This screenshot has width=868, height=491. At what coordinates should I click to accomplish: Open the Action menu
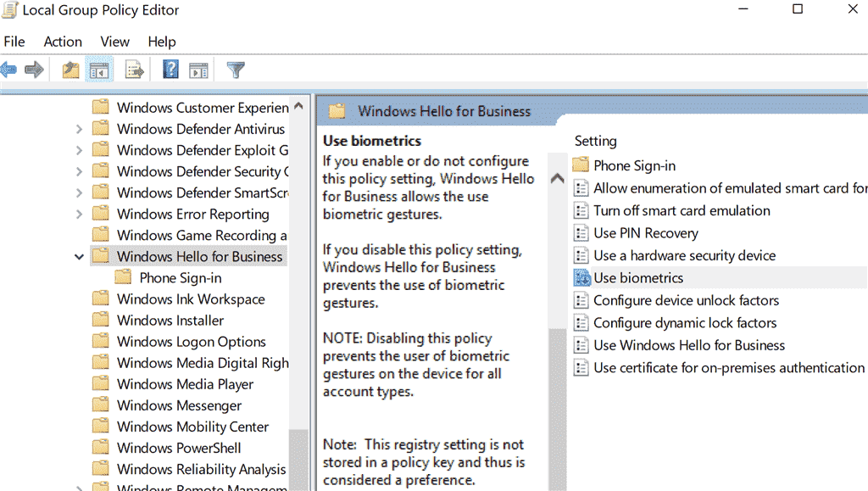[x=63, y=42]
